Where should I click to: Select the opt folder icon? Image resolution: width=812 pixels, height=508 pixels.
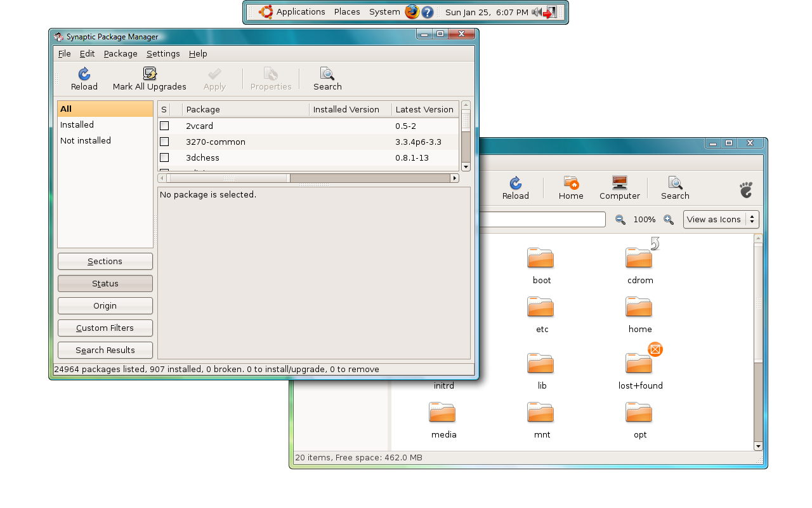click(x=639, y=412)
